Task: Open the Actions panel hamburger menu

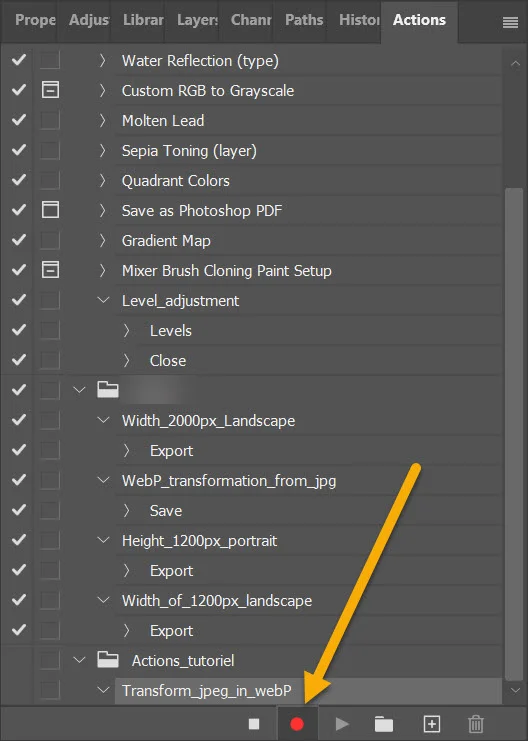Action: pos(511,22)
